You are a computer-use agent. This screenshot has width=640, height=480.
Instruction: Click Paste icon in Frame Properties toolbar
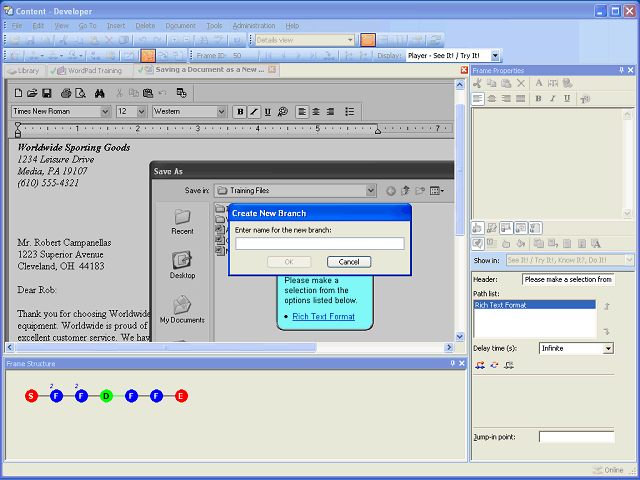pyautogui.click(x=506, y=83)
